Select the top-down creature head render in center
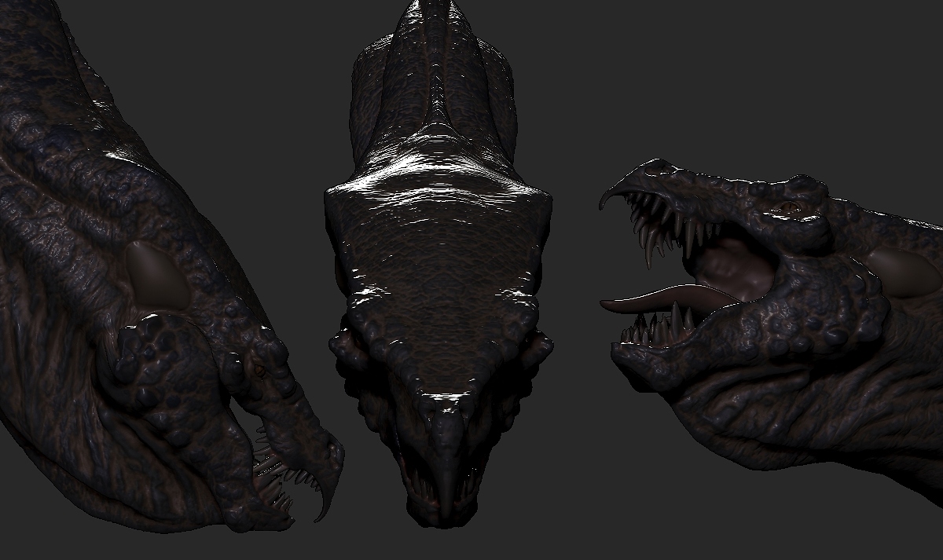The image size is (943, 560). tap(438, 263)
